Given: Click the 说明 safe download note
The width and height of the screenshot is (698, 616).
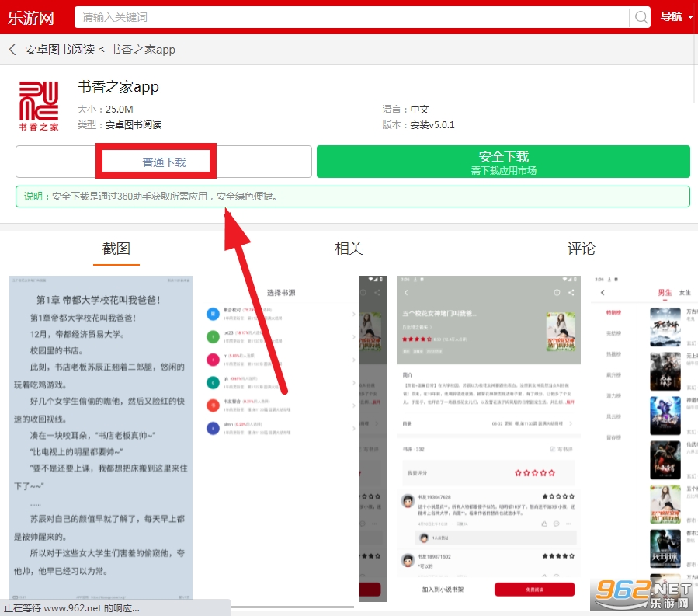Looking at the screenshot, I should tap(352, 197).
